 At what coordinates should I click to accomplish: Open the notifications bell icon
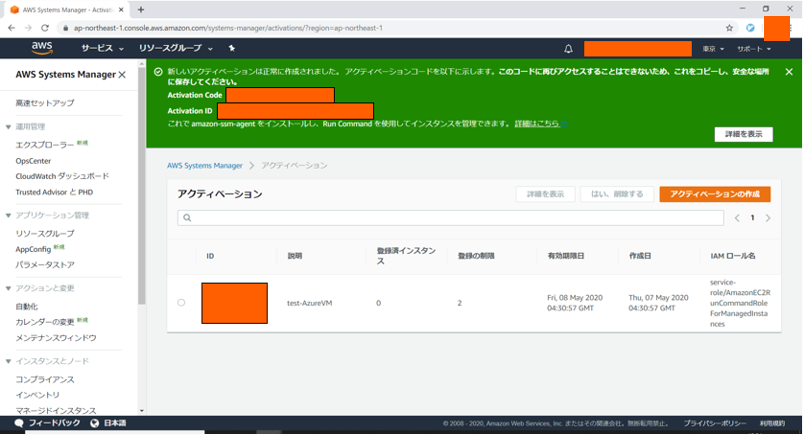pyautogui.click(x=568, y=49)
